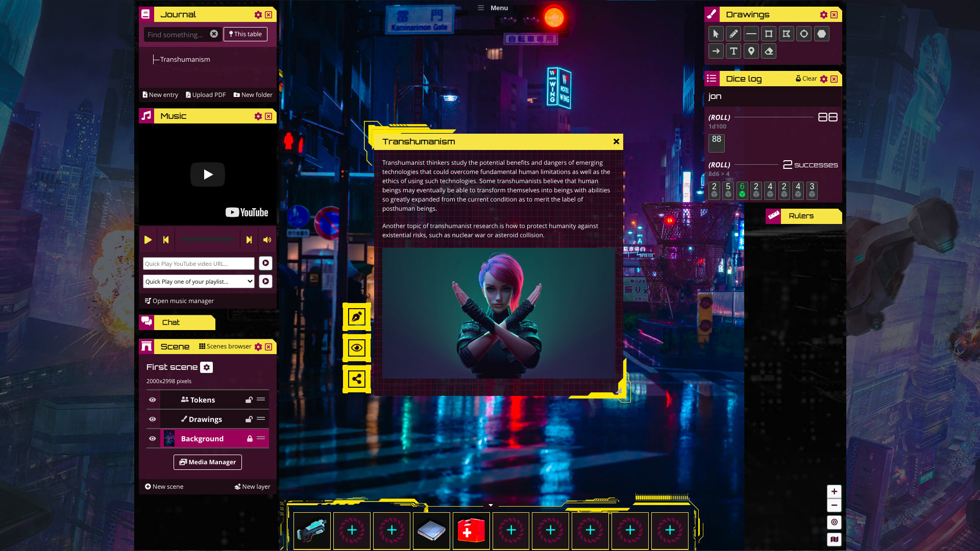Toggle the lock on the Drawings layer
This screenshot has width=980, height=551.
click(x=249, y=419)
